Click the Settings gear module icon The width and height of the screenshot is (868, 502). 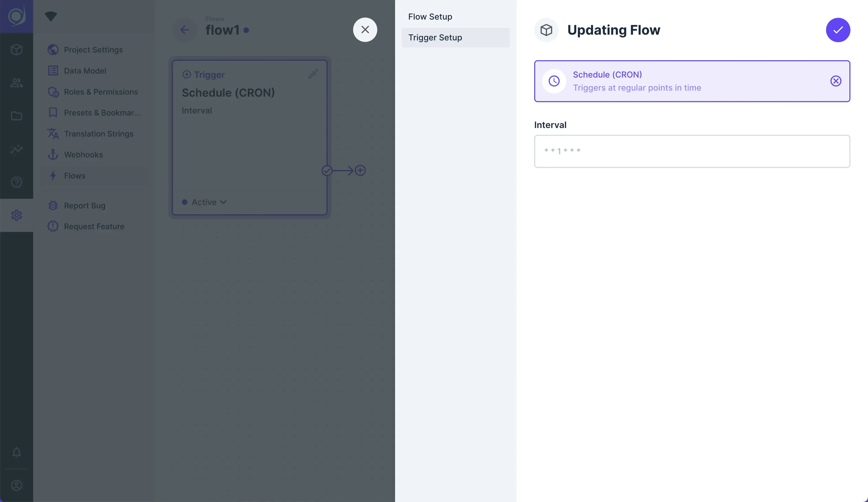coord(17,215)
